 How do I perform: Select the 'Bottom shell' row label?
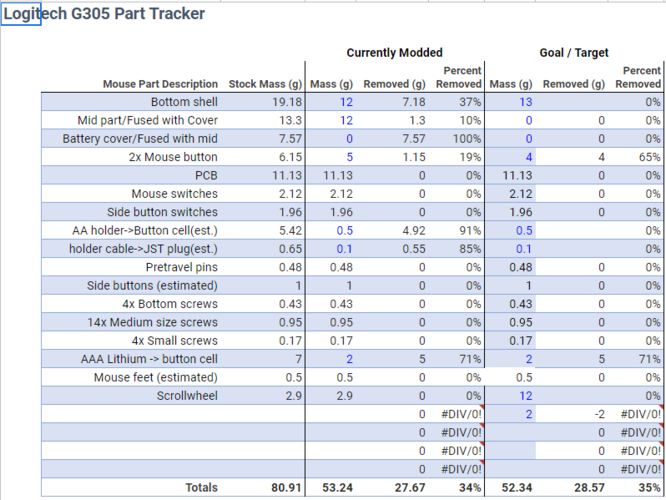coord(184,102)
